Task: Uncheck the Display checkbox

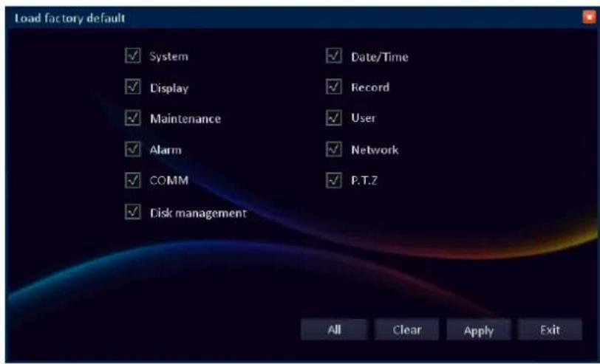Action: (133, 87)
